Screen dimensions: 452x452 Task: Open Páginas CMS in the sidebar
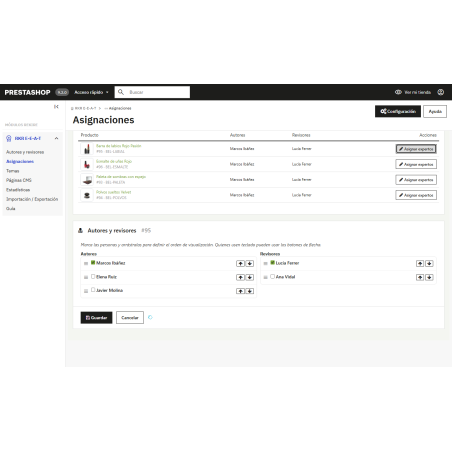[x=19, y=180]
